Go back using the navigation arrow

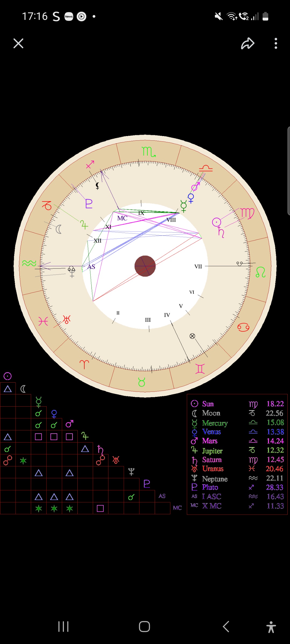click(x=226, y=627)
